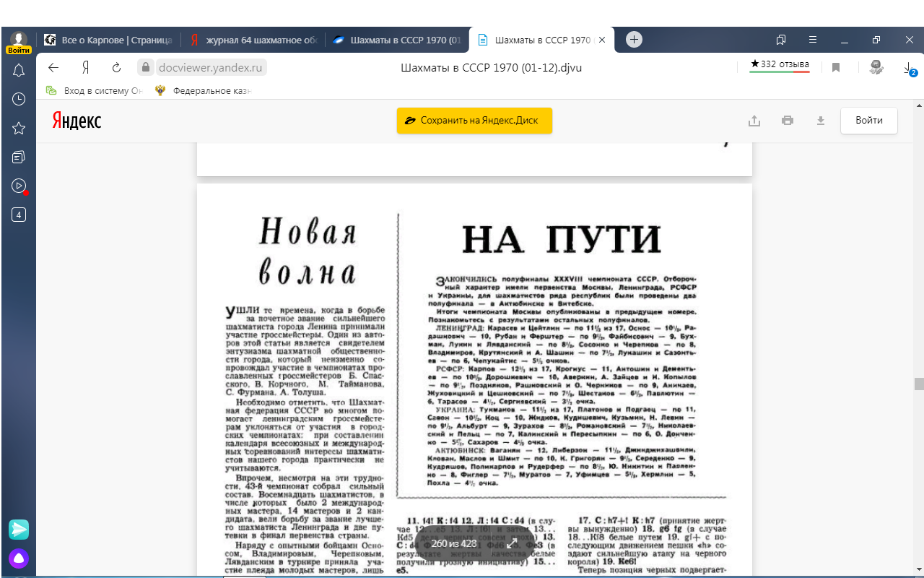
Task: Open browsing history clock icon
Action: click(19, 99)
